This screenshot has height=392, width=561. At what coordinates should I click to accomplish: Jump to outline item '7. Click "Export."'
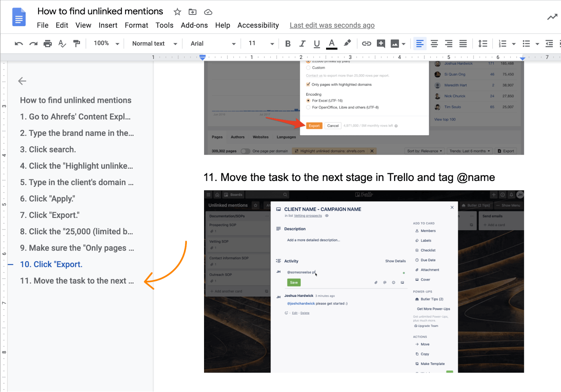[x=50, y=215]
